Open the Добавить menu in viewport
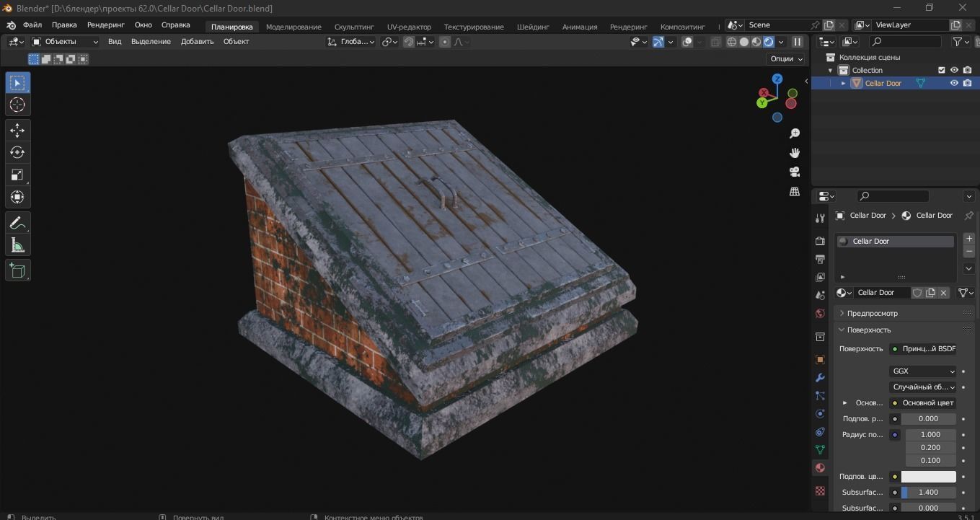The height and width of the screenshot is (520, 980). 197,42
